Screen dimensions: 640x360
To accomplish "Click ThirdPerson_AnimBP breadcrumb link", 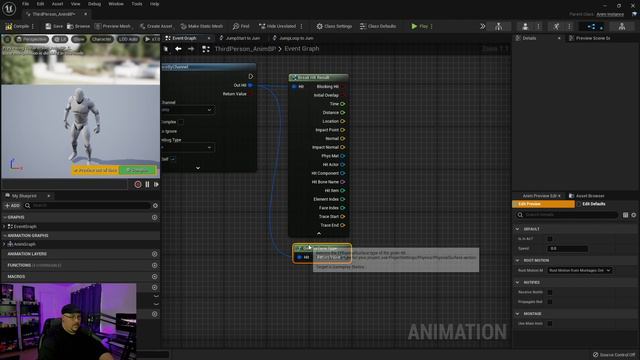I will point(245,49).
